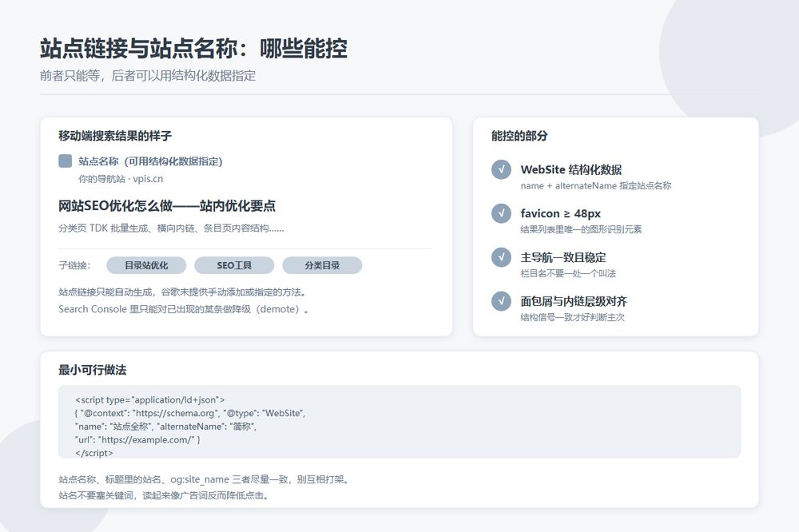This screenshot has width=799, height=532.
Task: Select the 分类目录 sitelink pill
Action: (322, 265)
